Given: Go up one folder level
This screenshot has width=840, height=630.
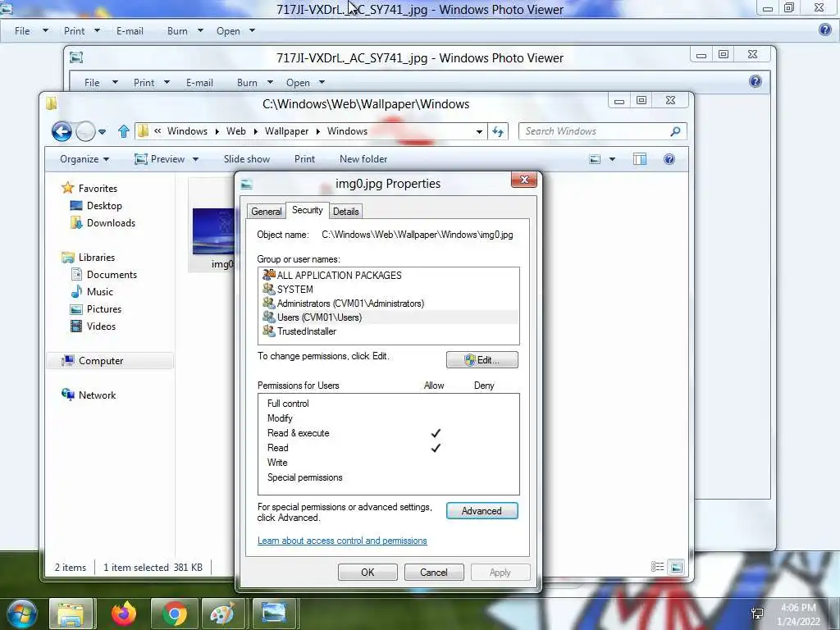Looking at the screenshot, I should (x=124, y=131).
